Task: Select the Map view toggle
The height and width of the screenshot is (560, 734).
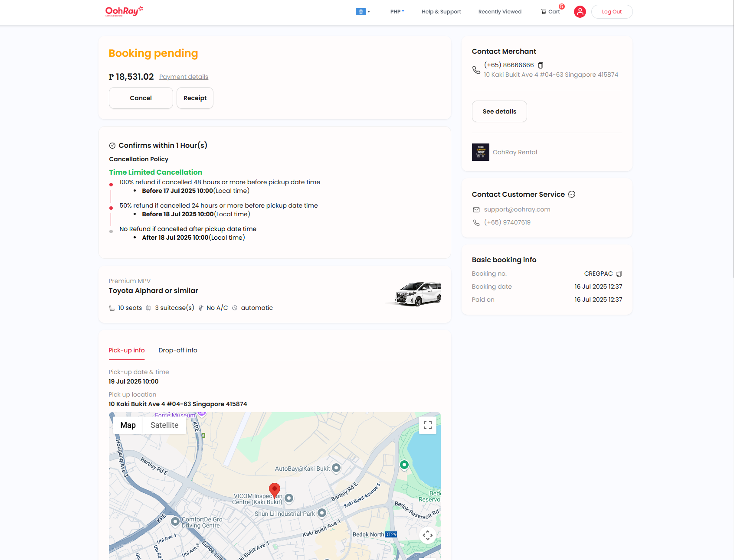Action: point(128,425)
